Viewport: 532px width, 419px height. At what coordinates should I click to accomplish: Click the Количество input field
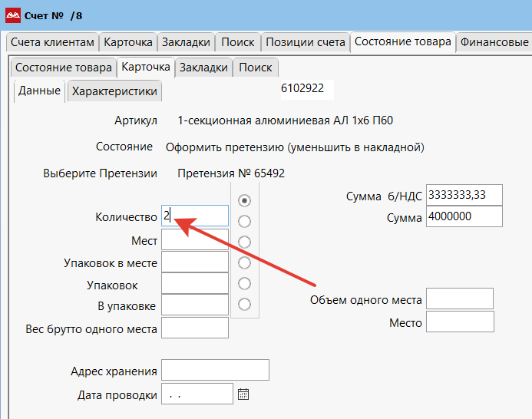[195, 216]
